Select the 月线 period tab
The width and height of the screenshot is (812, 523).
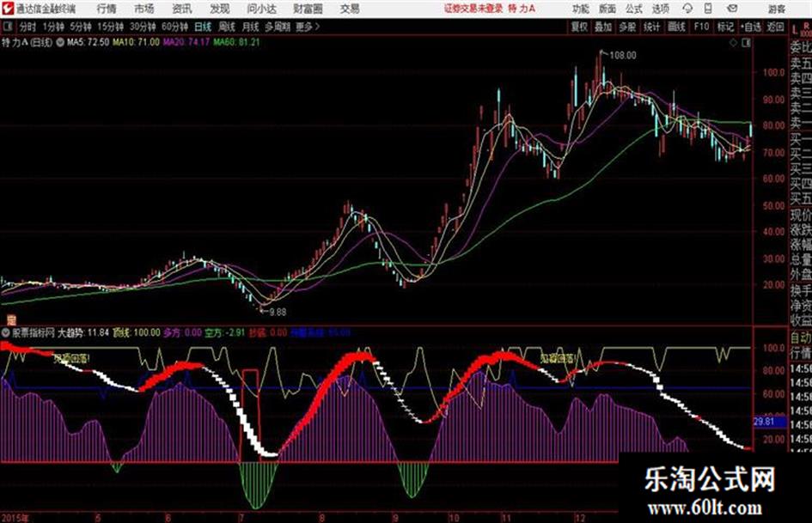250,27
